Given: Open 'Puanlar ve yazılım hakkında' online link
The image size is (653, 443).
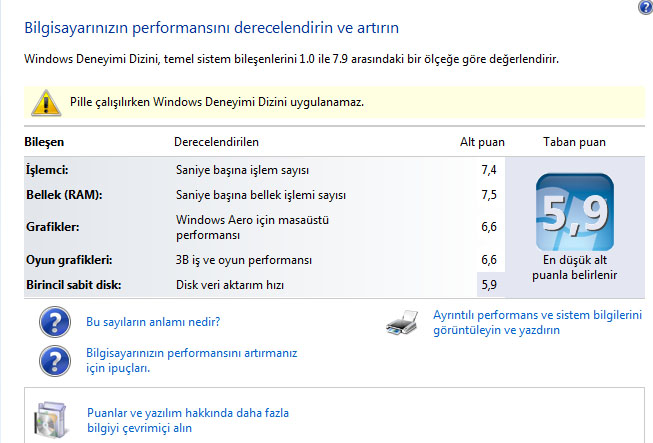Looking at the screenshot, I should click(188, 420).
